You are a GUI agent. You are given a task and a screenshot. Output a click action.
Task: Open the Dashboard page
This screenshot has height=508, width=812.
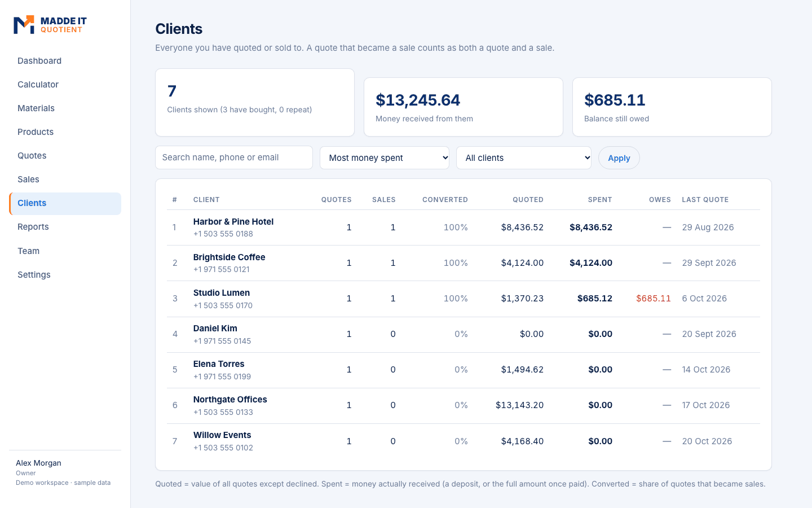click(x=65, y=61)
